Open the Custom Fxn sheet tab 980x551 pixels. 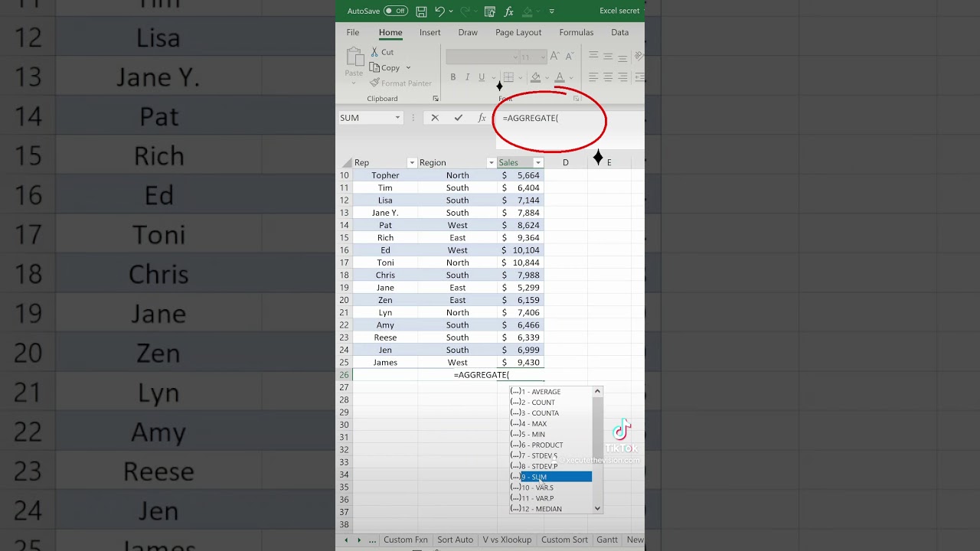pyautogui.click(x=406, y=540)
